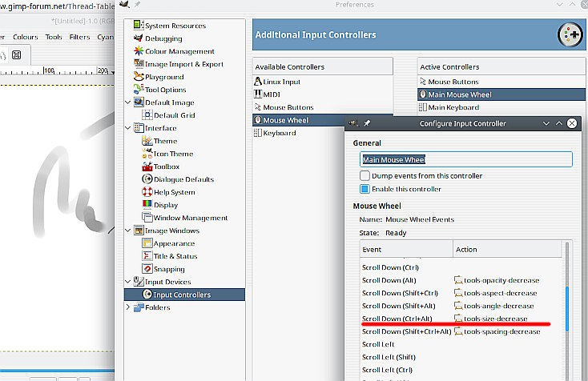The image size is (588, 381).
Task: Click Input Devices icon
Action: [139, 282]
